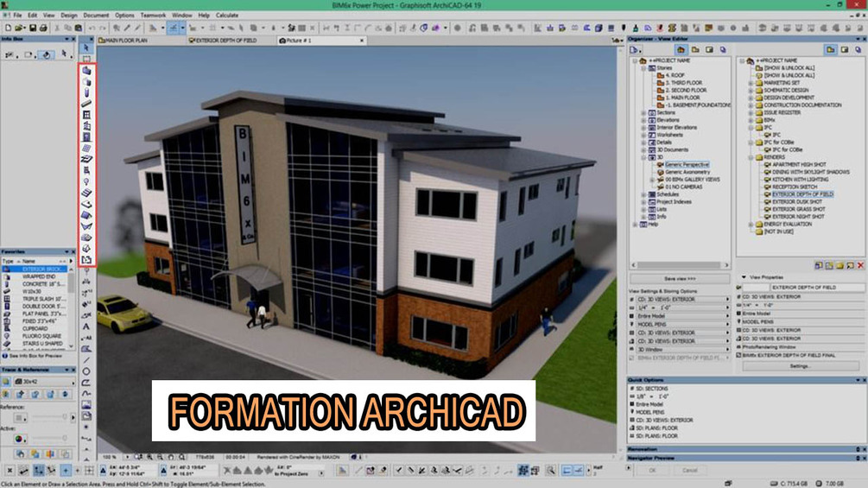Switch right Organizer pane to View Map
This screenshot has height=488, width=868.
[830, 50]
